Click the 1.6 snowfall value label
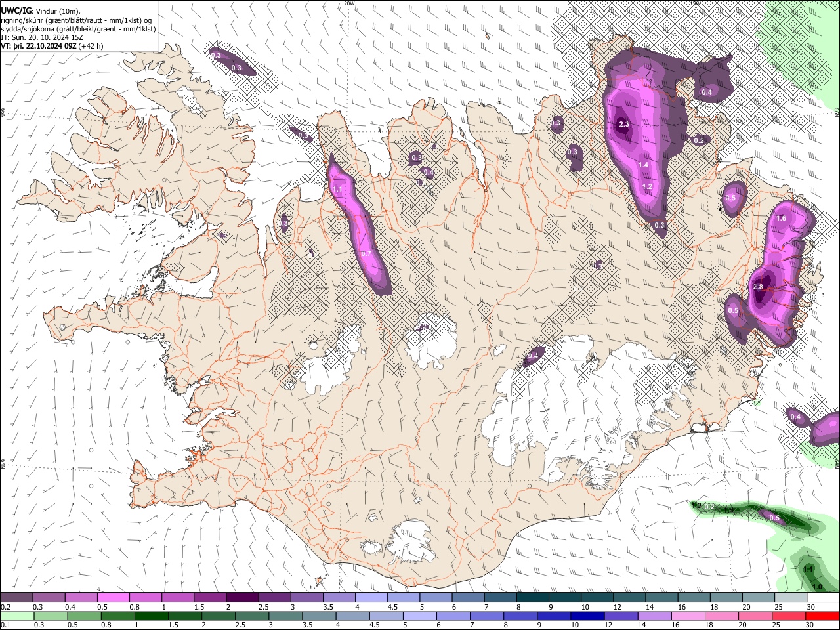The width and height of the screenshot is (840, 630). pyautogui.click(x=781, y=218)
